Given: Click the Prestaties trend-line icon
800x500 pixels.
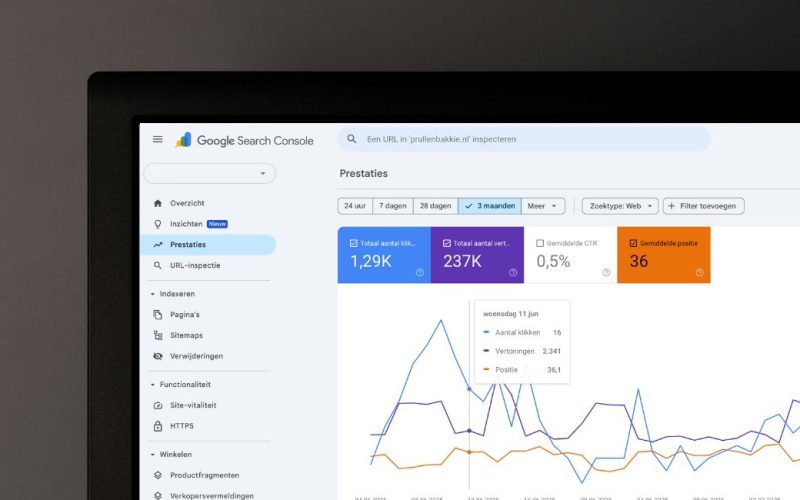Looking at the screenshot, I should coord(158,245).
